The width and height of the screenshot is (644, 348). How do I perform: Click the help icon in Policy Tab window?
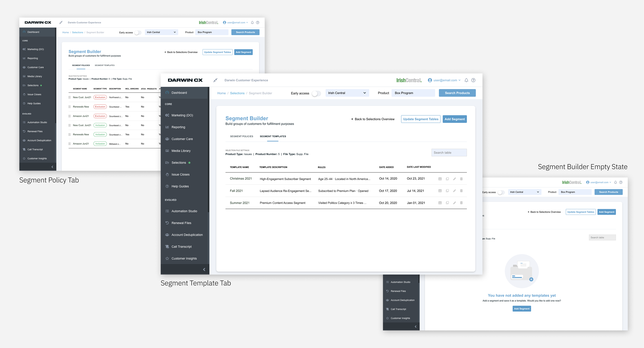(257, 22)
